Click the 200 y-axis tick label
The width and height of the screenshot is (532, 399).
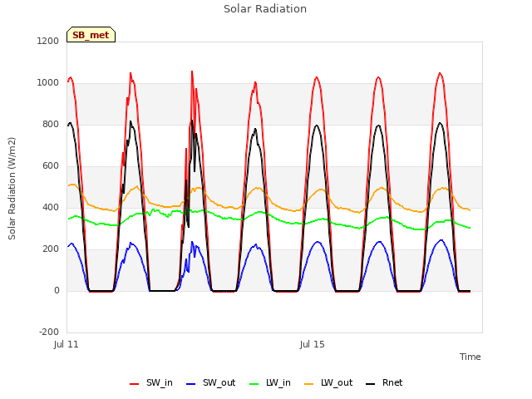coord(51,249)
